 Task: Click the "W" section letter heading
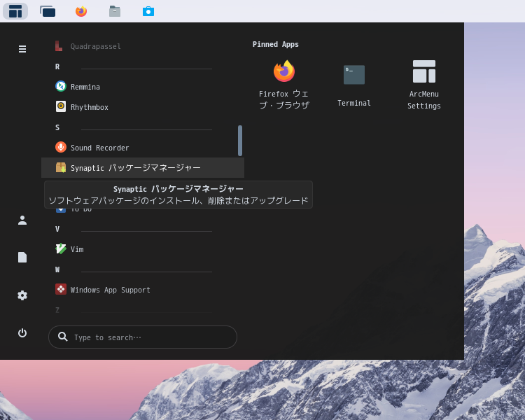point(57,269)
